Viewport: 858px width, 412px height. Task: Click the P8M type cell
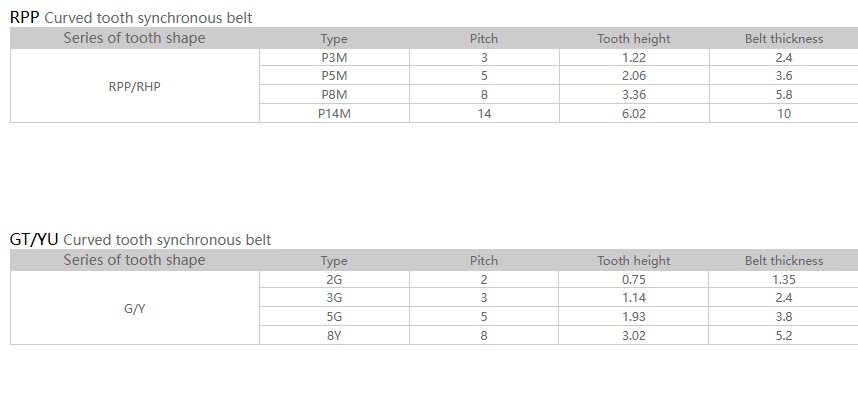pos(334,95)
